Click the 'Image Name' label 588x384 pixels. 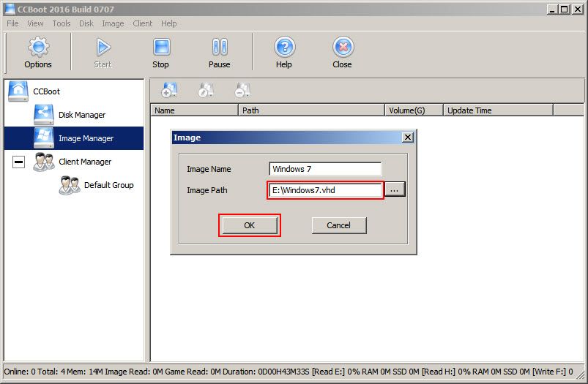pyautogui.click(x=209, y=169)
